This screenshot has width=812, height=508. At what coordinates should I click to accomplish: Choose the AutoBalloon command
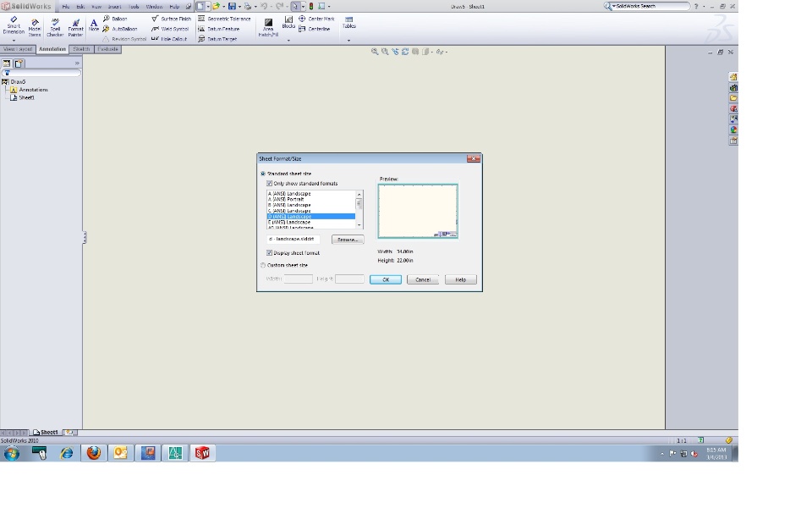point(120,29)
